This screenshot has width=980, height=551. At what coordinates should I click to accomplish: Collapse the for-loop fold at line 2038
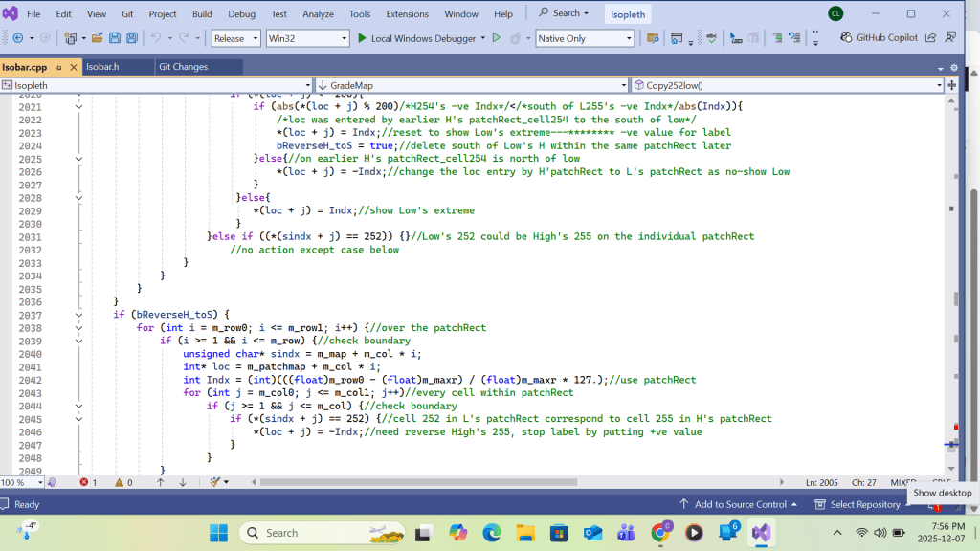[79, 328]
